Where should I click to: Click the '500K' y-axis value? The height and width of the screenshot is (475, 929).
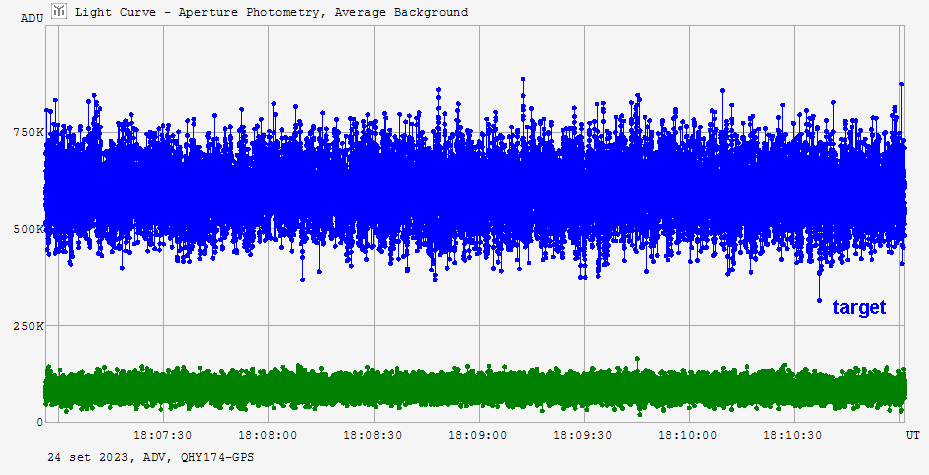pyautogui.click(x=28, y=229)
